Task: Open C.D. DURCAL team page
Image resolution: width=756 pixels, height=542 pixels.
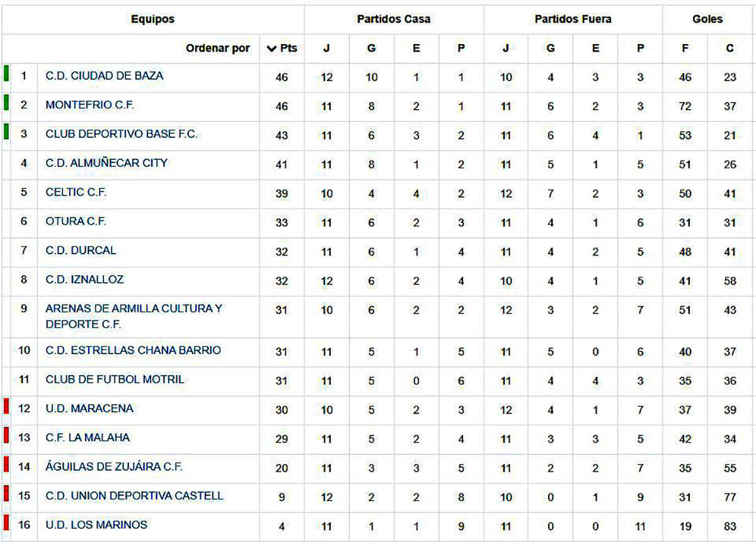Action: click(81, 251)
